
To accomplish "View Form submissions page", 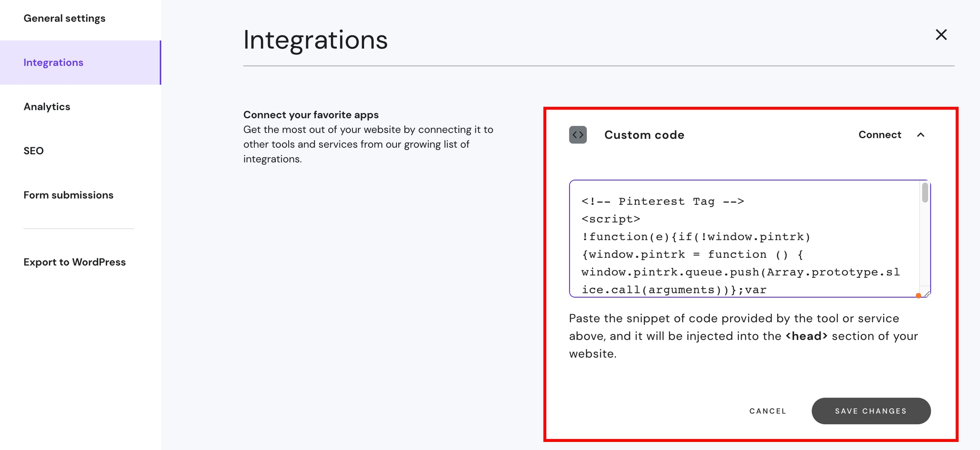I will (x=69, y=195).
